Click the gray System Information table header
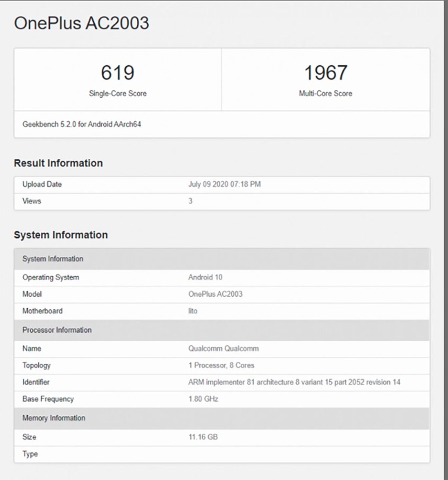The image size is (448, 480). coord(53,259)
